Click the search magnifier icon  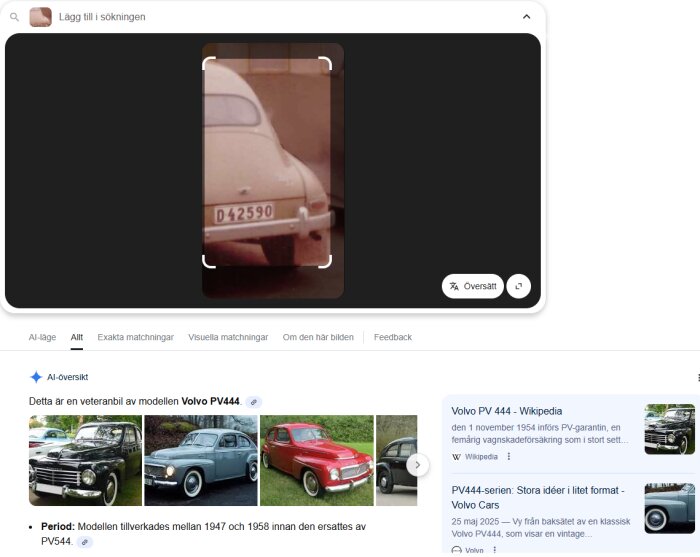pyautogui.click(x=14, y=17)
